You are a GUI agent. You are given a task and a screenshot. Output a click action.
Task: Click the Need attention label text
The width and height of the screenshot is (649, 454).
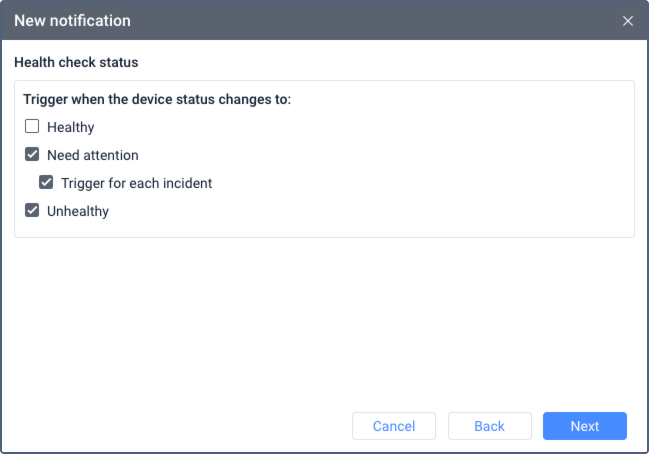coord(93,155)
